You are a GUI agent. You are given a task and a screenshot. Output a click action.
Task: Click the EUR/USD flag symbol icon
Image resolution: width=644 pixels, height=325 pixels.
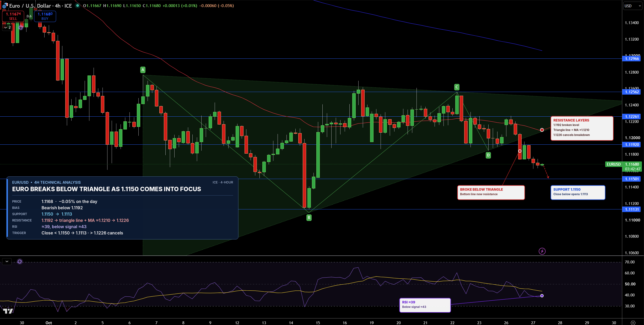tap(5, 6)
